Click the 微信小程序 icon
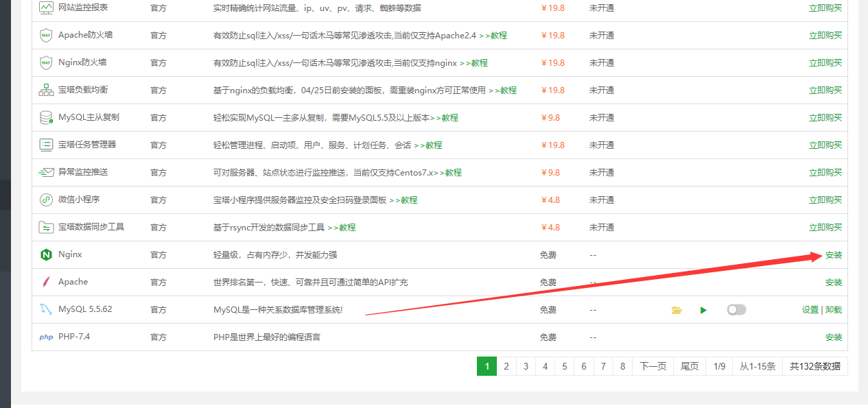Screen dimensions: 868x408 (46, 200)
